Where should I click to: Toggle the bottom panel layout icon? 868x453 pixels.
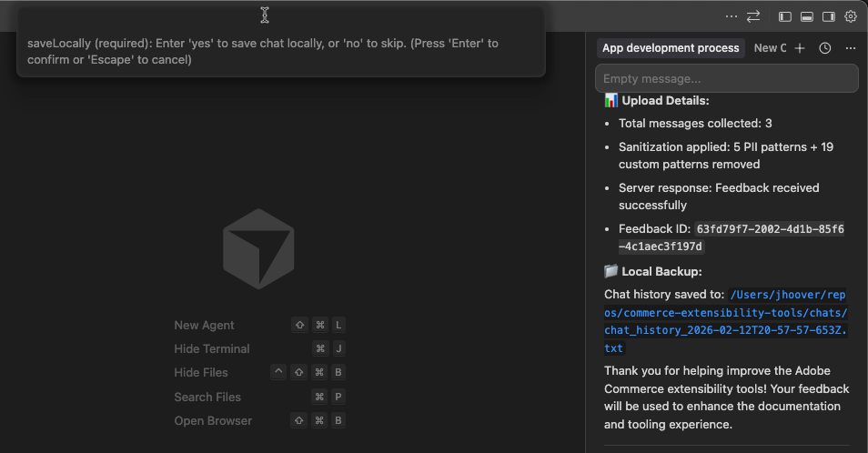[x=806, y=16]
